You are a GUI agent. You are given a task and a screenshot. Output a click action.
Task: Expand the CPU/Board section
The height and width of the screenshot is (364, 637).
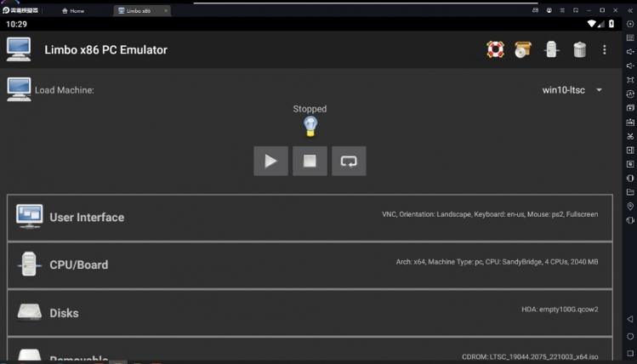[310, 264]
